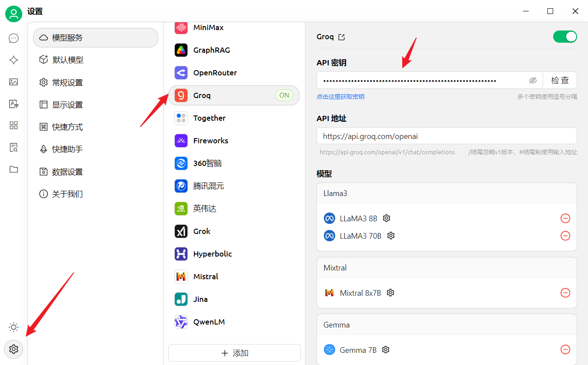The width and height of the screenshot is (588, 365).
Task: Click the OpenRouter provider icon
Action: (x=181, y=73)
